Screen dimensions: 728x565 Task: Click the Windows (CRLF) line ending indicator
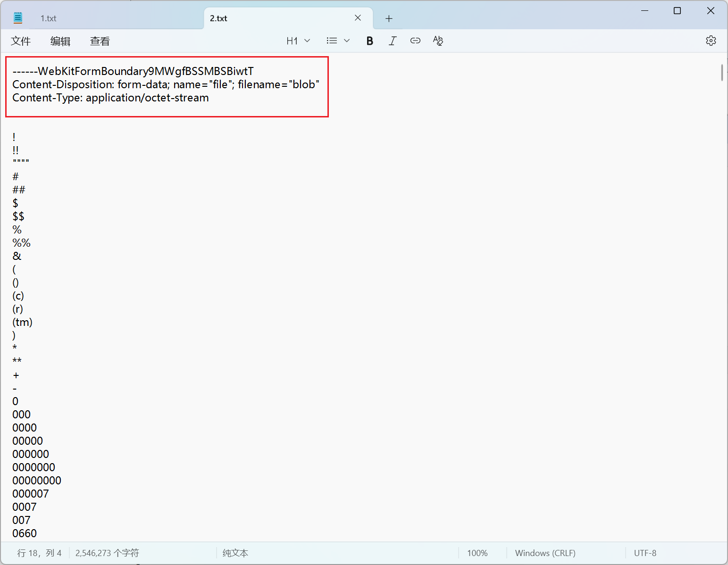545,553
